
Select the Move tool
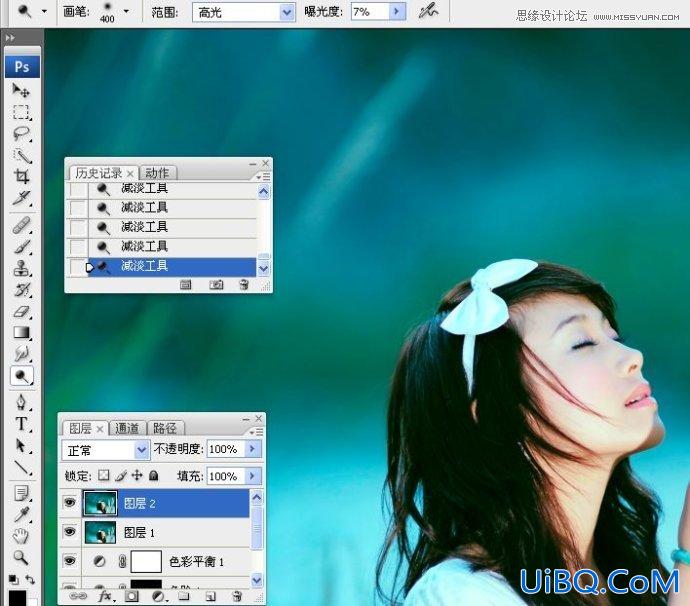click(x=21, y=90)
